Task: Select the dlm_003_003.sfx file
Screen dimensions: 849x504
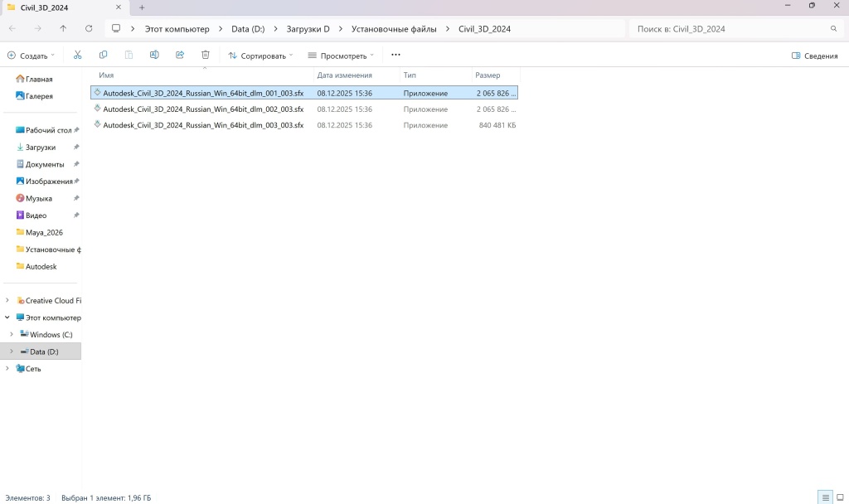Action: coord(203,125)
